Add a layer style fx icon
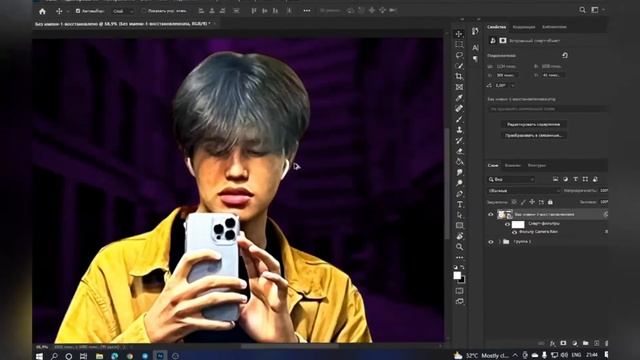 pos(552,344)
